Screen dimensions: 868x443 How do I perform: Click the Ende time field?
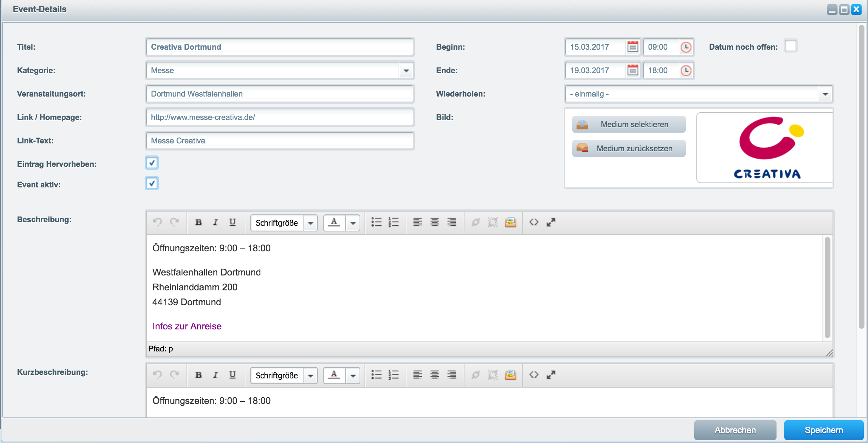pyautogui.click(x=661, y=70)
